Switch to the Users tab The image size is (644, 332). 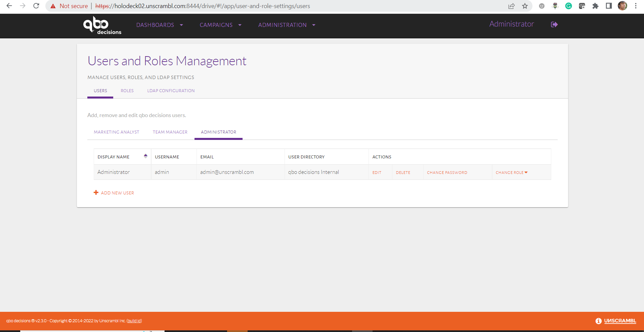[100, 91]
